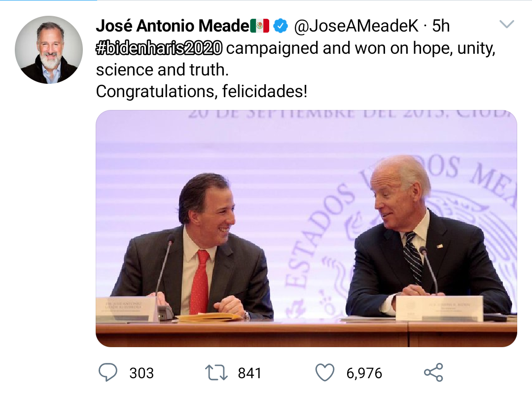Like the tweet with the heart icon
The height and width of the screenshot is (393, 532).
[324, 373]
